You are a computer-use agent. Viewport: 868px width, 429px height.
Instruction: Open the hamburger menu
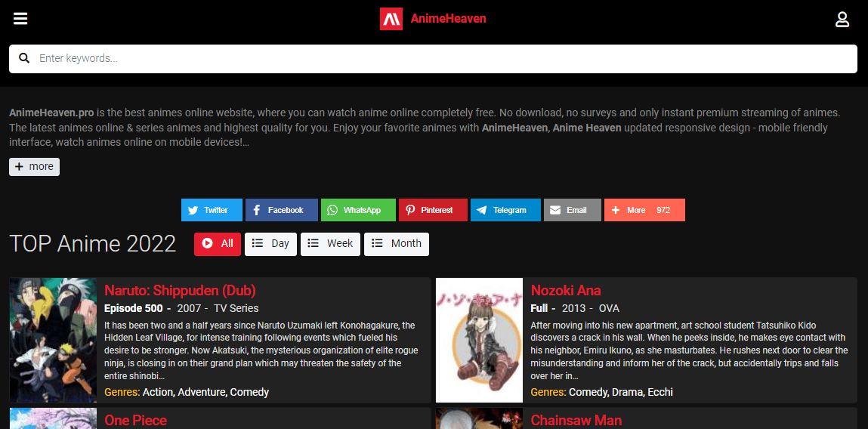point(20,19)
